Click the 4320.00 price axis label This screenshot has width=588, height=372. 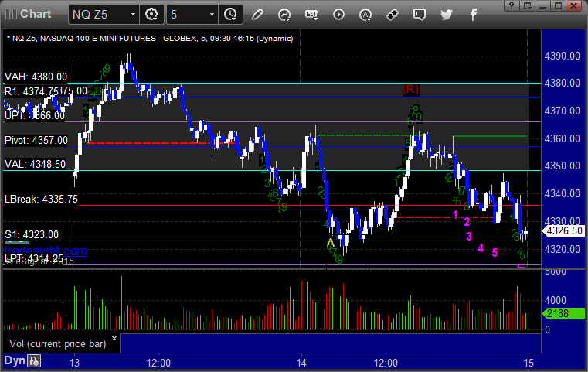tap(563, 249)
